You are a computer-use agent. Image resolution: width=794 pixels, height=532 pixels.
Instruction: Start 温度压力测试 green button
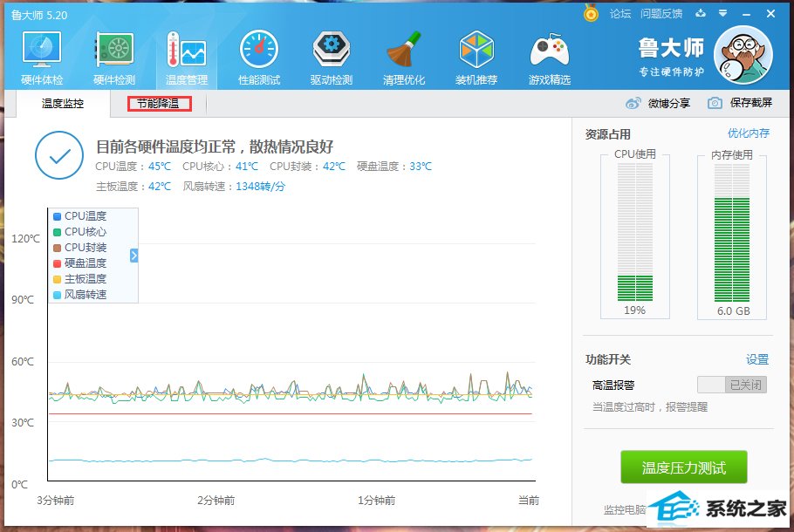pyautogui.click(x=683, y=467)
